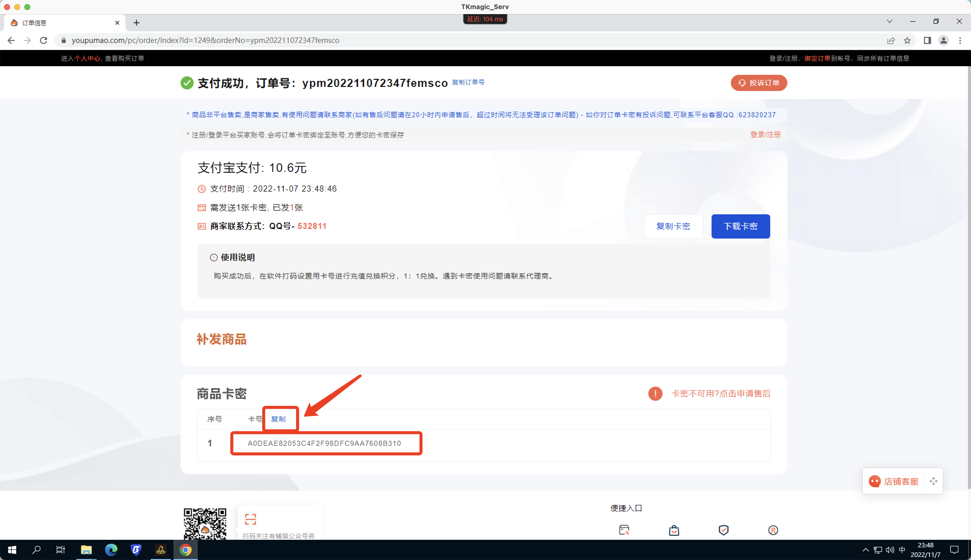Screen dimensions: 971x560
Task: Click the shopping bag icon under 便捷入口
Action: click(x=674, y=530)
